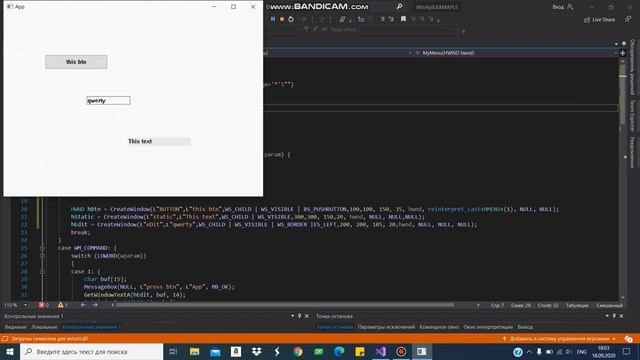
Task: Open the Окно интерпретации tab
Action: 488,327
